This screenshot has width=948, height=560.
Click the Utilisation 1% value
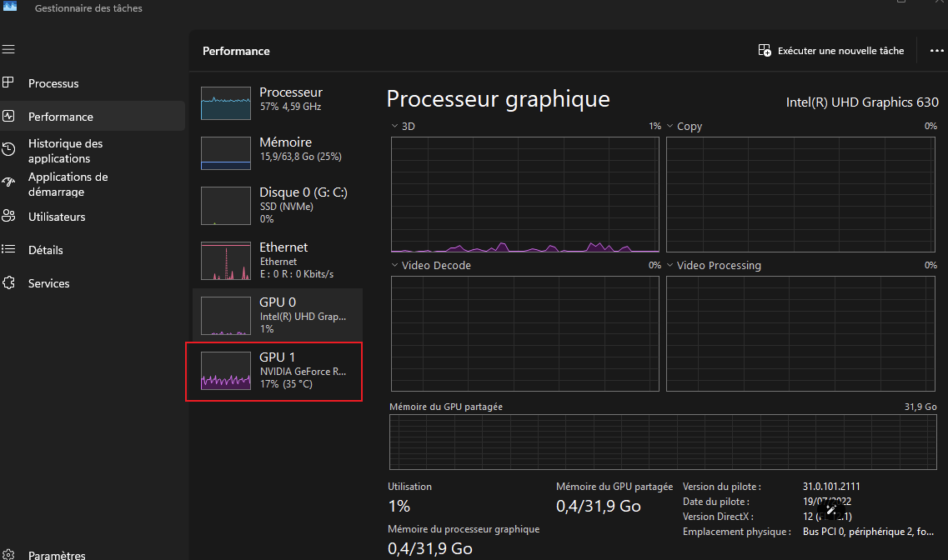pos(399,506)
